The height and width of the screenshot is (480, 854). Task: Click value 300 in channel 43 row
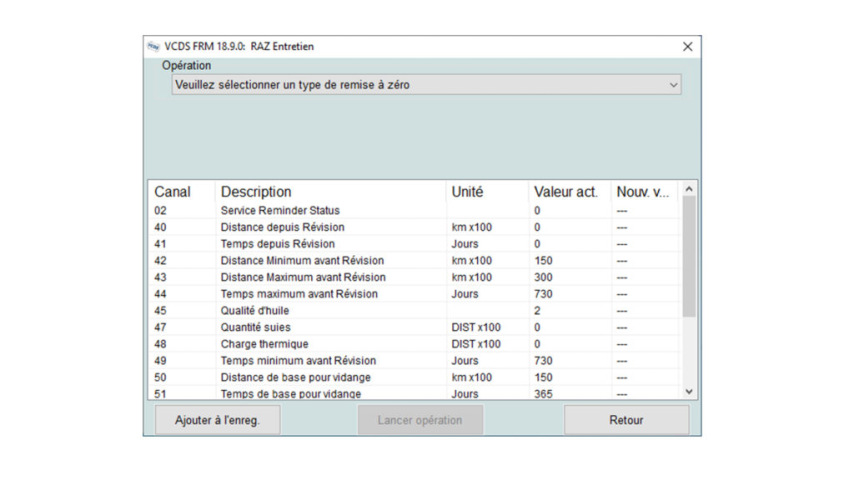pos(543,277)
